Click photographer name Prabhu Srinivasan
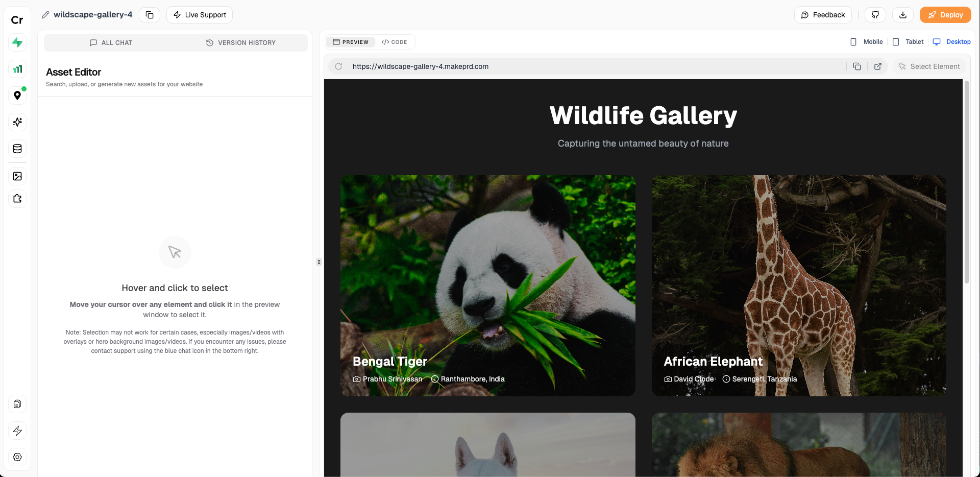Screen dimensions: 980x477 [x=393, y=379]
